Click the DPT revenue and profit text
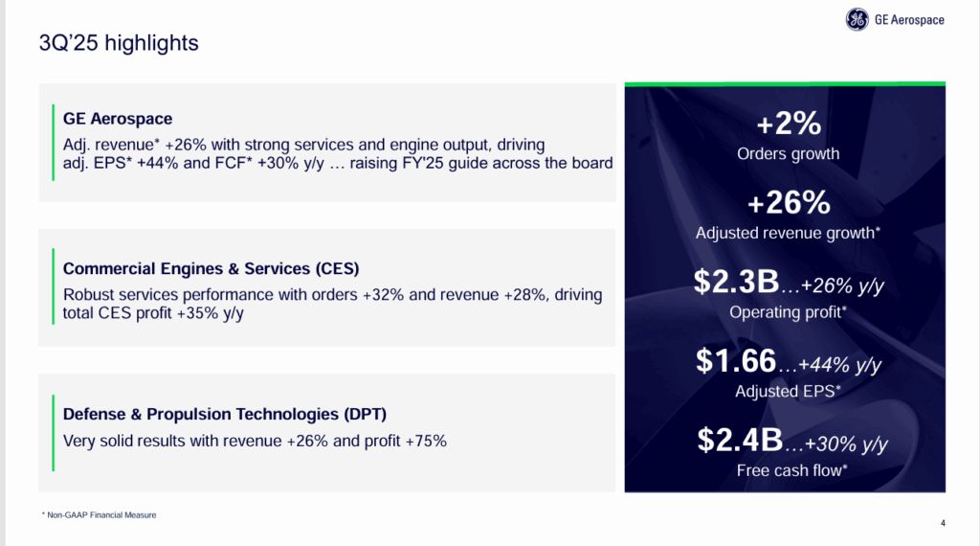The height and width of the screenshot is (546, 980). coord(255,442)
